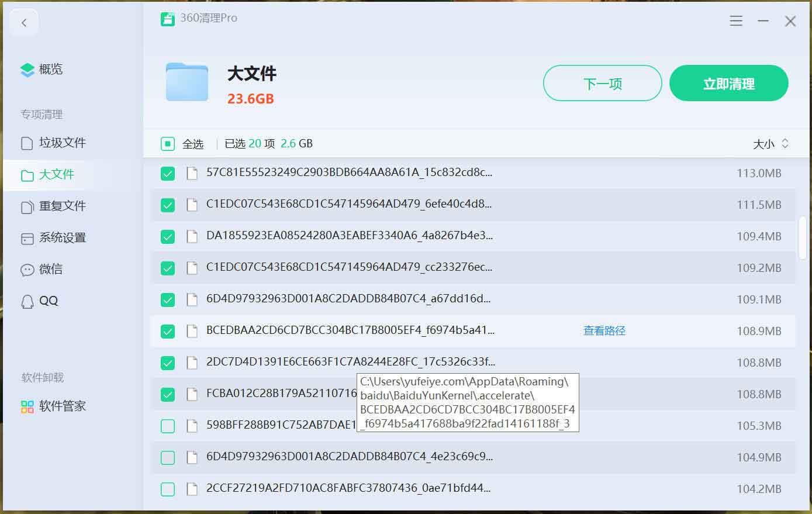Uncheck the 113.0MB file checkbox

coord(168,173)
